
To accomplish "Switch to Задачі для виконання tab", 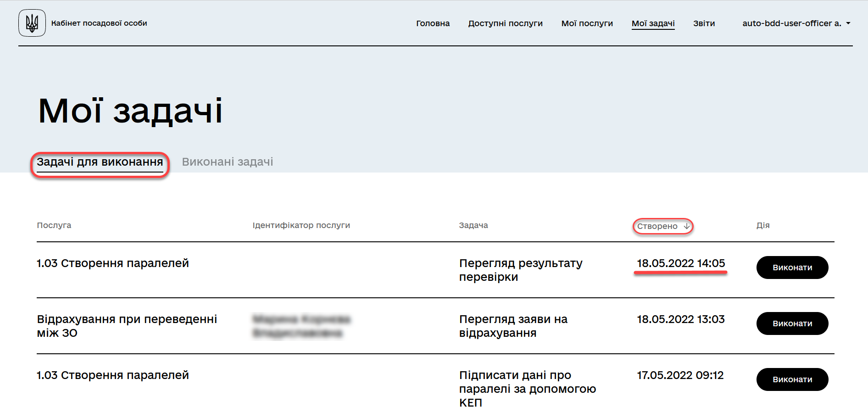I will point(100,162).
